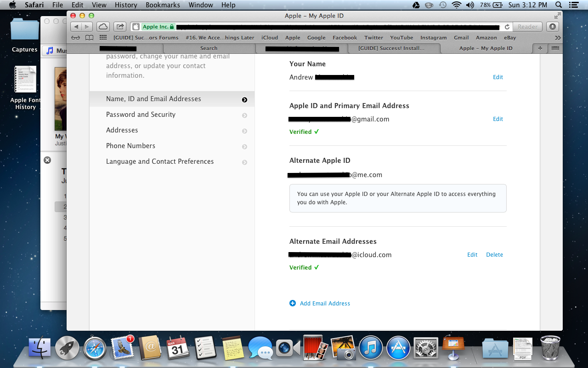Open the App Store in the Dock

pos(398,348)
